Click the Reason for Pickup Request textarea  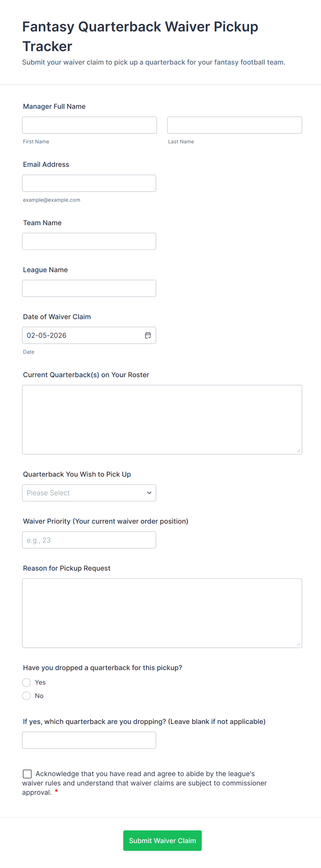(162, 613)
